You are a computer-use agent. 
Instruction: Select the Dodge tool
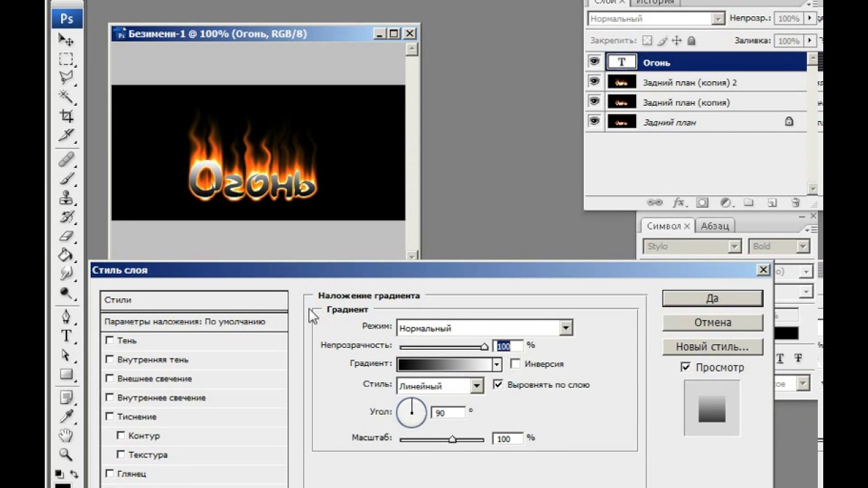tap(66, 293)
